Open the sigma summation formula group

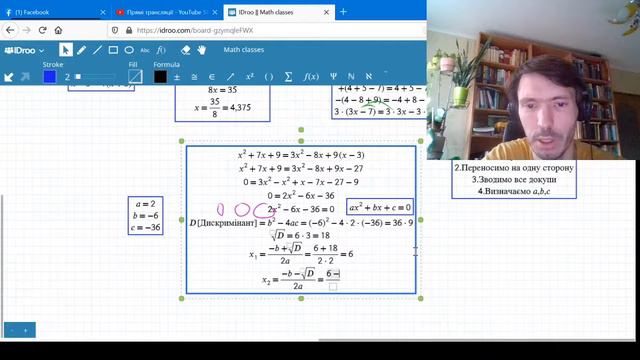coord(288,77)
